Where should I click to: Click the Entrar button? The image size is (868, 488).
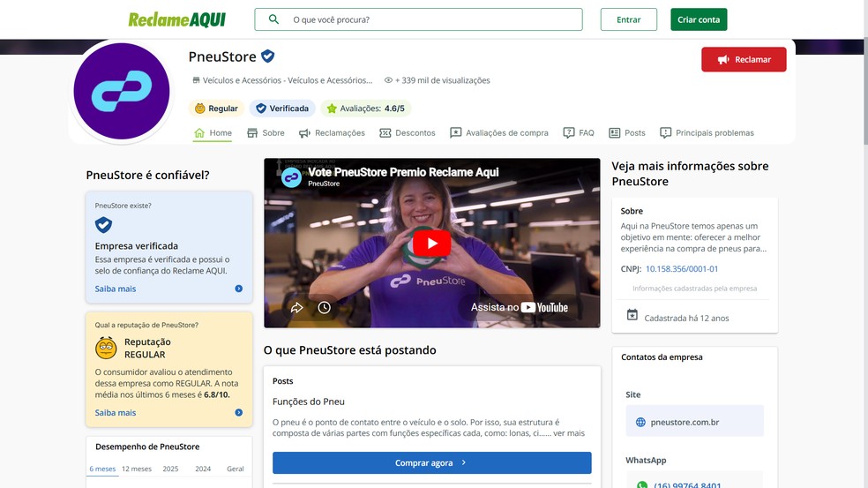628,19
